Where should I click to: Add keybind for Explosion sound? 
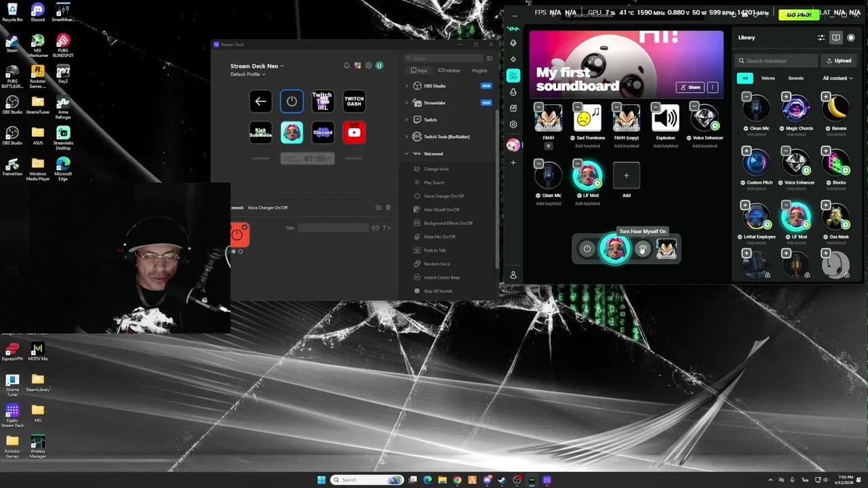click(x=665, y=146)
